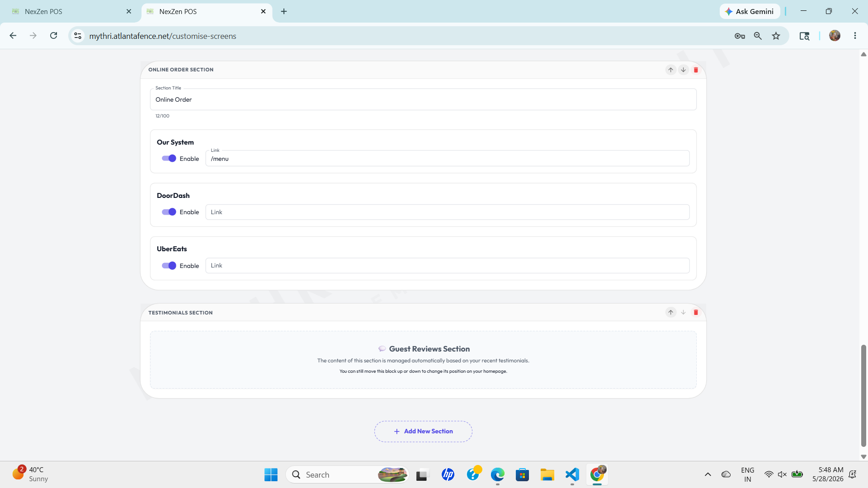Click the UberEats link field

point(448,266)
